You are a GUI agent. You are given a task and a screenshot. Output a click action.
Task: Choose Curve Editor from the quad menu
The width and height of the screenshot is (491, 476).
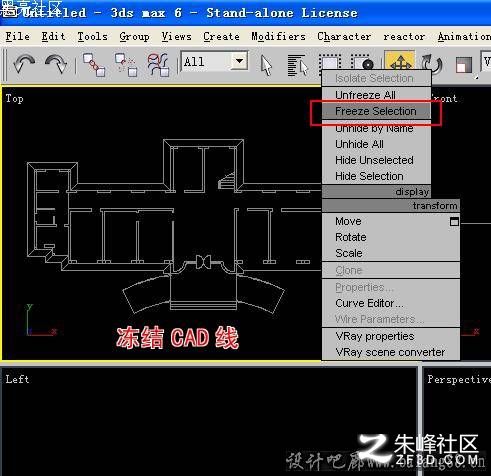pos(369,303)
